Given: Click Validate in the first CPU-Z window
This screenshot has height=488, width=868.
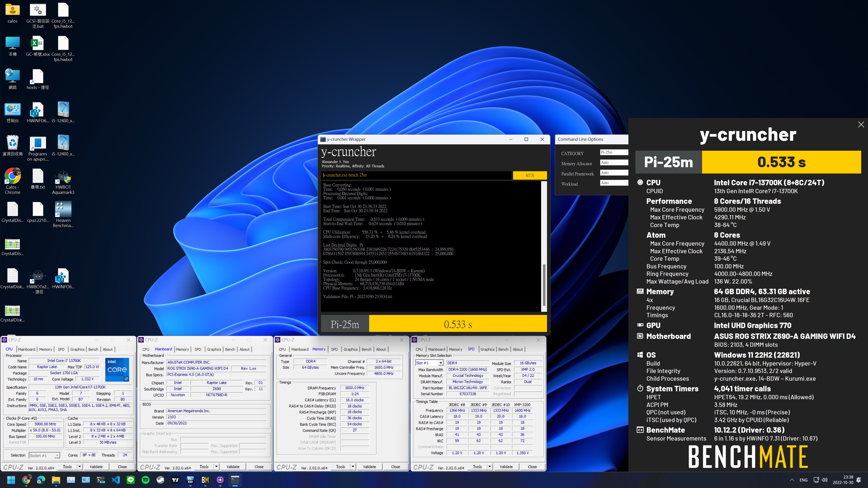Looking at the screenshot, I should [96, 467].
